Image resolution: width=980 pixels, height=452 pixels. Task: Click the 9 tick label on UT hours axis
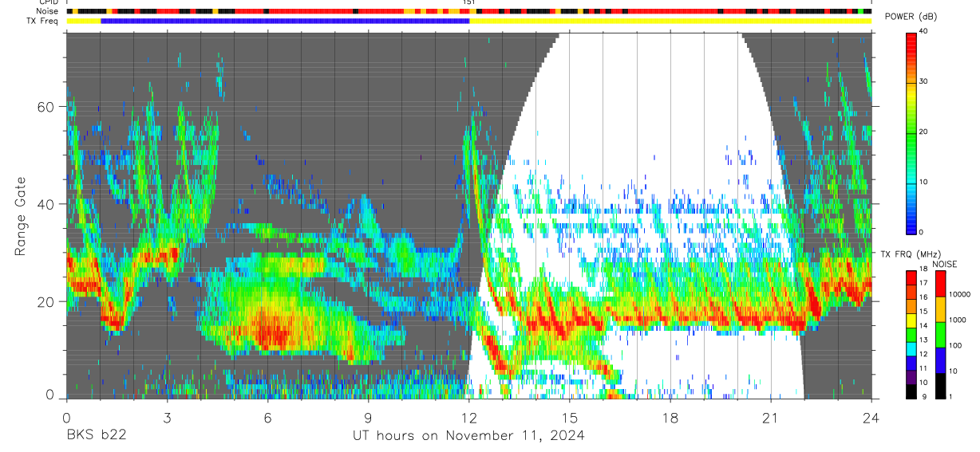coord(369,417)
